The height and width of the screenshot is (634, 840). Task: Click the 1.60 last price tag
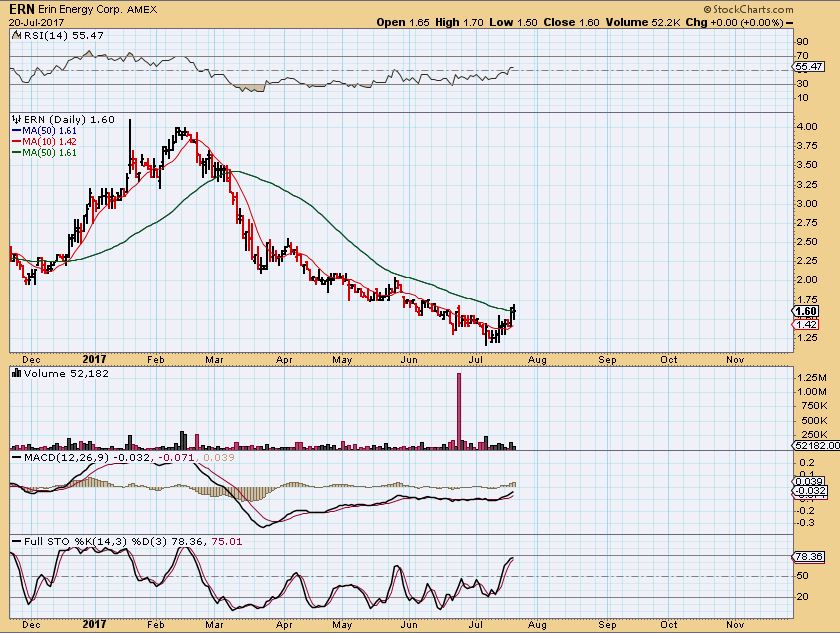pos(805,311)
